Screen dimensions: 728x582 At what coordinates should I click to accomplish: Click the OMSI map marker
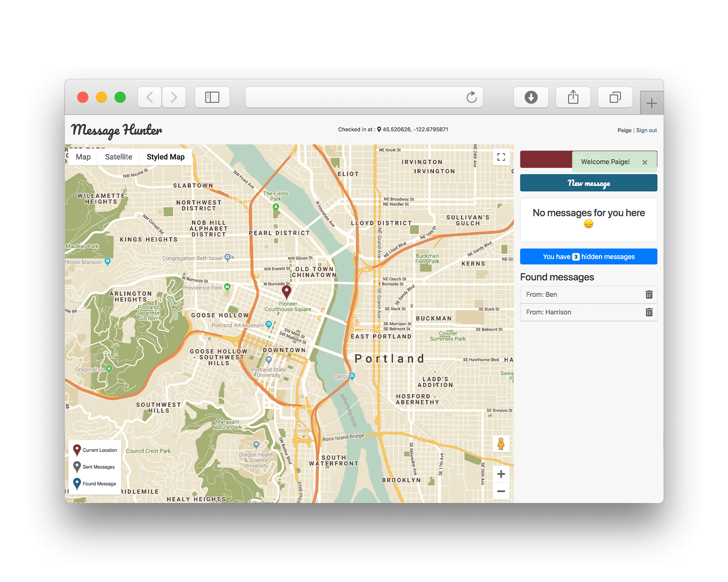(x=352, y=376)
